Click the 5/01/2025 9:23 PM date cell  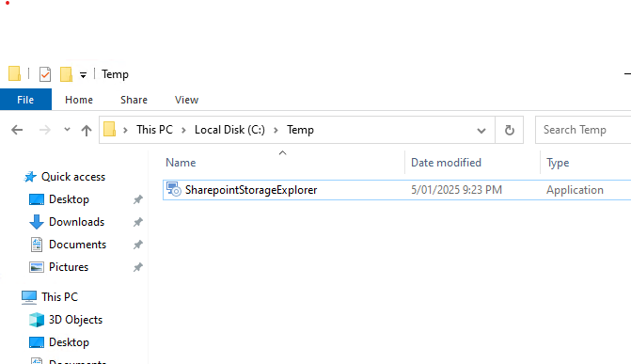pyautogui.click(x=456, y=190)
